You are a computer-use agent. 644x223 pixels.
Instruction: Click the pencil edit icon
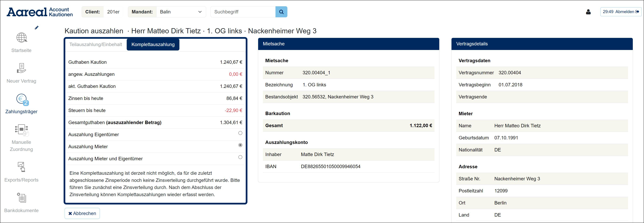click(x=37, y=28)
